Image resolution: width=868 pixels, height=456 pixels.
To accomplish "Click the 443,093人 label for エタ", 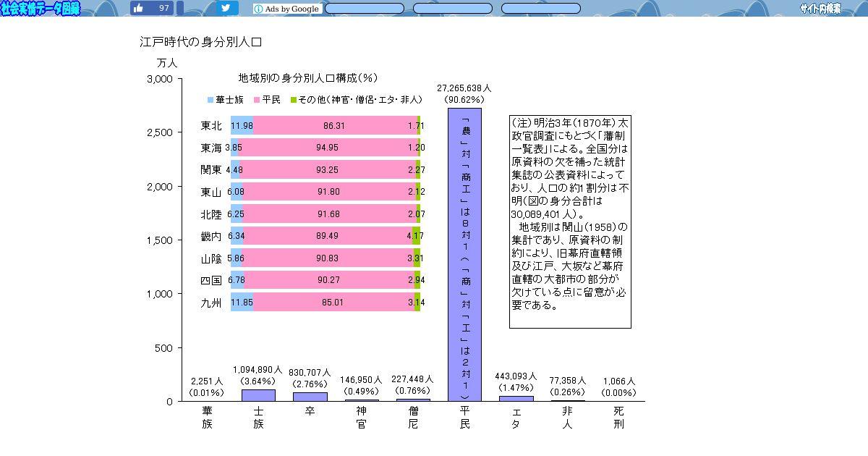I will 516,376.
